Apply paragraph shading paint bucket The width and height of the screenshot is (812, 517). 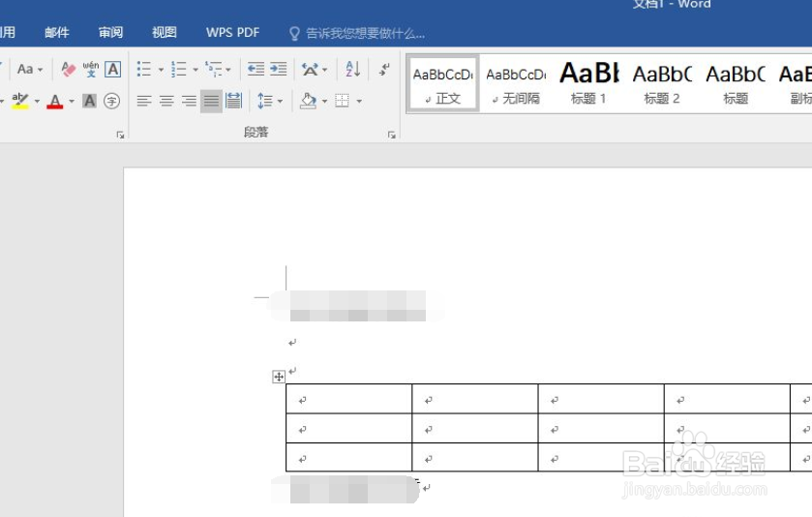coord(308,101)
